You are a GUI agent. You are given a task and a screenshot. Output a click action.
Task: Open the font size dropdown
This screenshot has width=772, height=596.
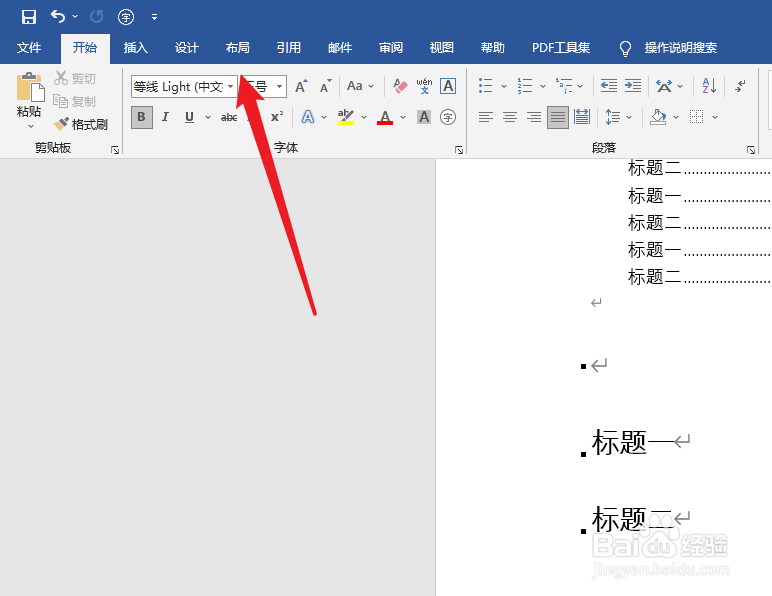tap(279, 87)
